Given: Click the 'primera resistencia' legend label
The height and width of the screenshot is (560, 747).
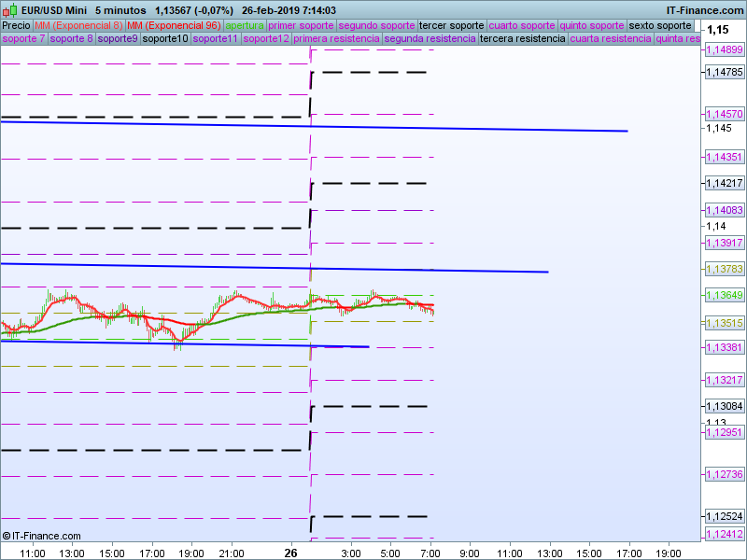Looking at the screenshot, I should [x=336, y=39].
